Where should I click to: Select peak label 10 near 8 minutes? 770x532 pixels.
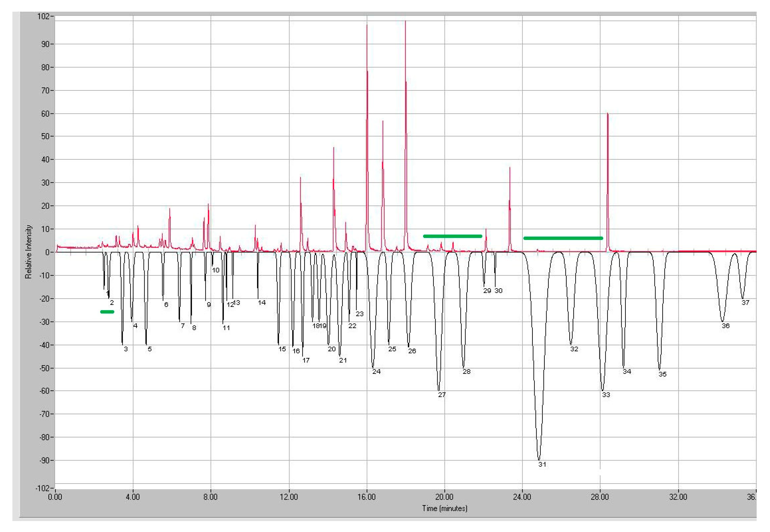(216, 270)
